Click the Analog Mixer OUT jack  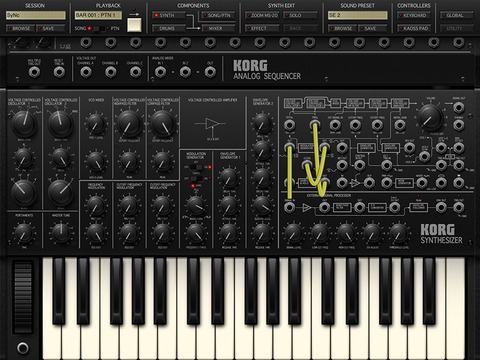pyautogui.click(x=210, y=72)
